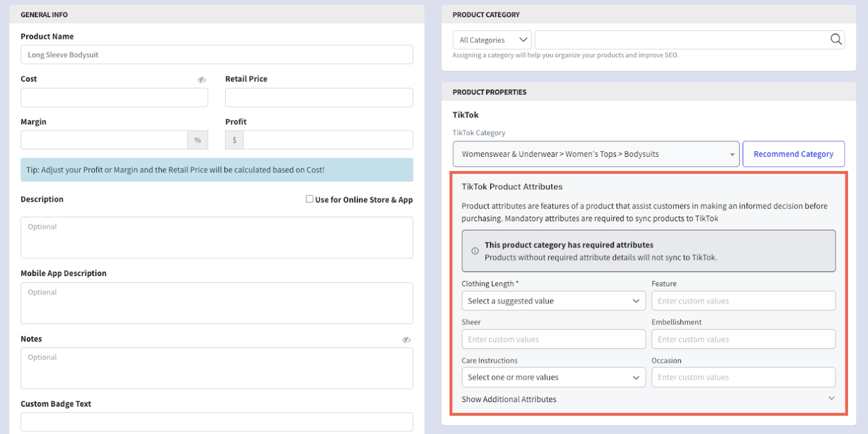This screenshot has height=434, width=868.
Task: Click the Cost input field
Action: 114,98
